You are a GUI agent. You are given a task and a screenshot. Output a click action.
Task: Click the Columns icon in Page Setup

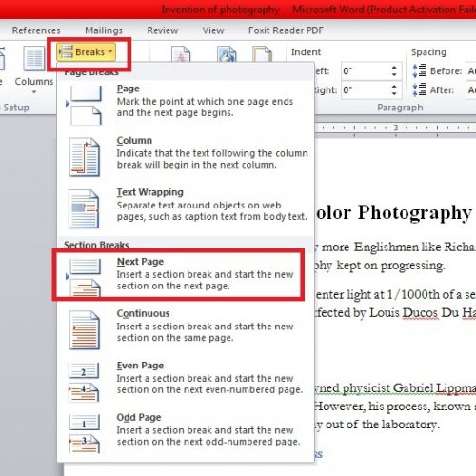[34, 59]
